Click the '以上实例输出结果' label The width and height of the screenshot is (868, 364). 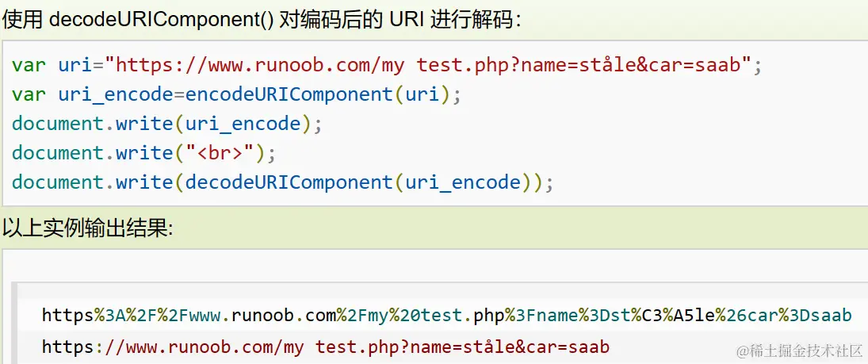point(87,229)
